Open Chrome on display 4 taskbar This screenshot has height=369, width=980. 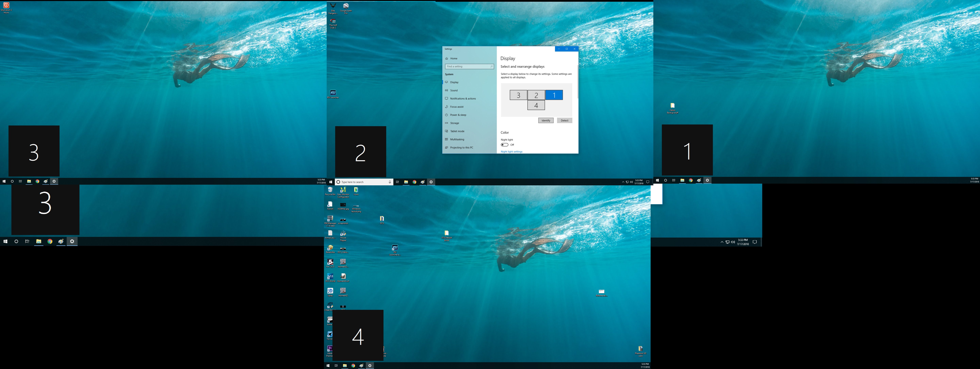pos(353,366)
